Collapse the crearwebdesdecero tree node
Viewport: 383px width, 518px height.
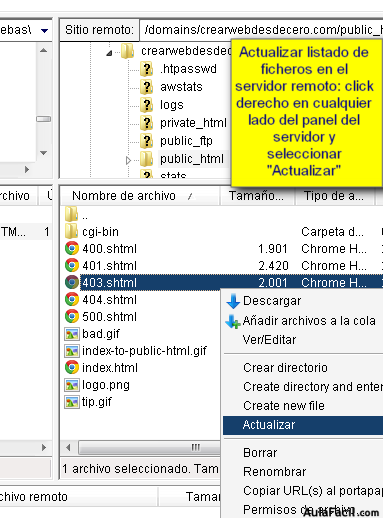109,53
